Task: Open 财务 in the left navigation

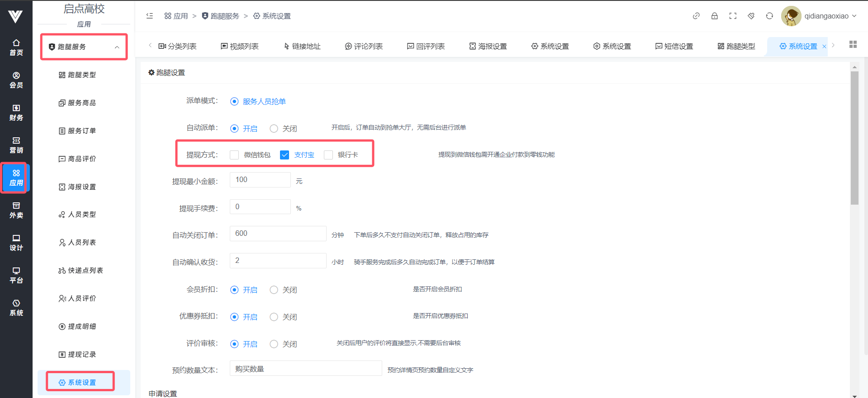Action: [16, 112]
